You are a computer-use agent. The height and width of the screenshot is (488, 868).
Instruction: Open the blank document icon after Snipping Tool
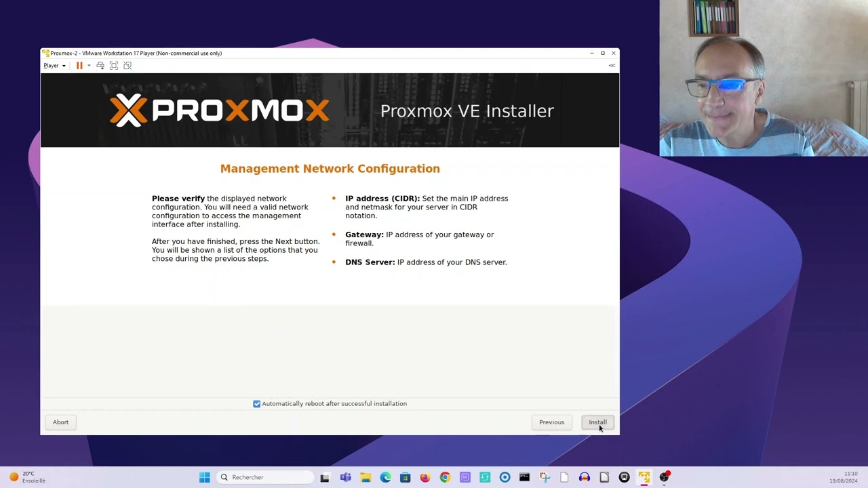(x=564, y=477)
